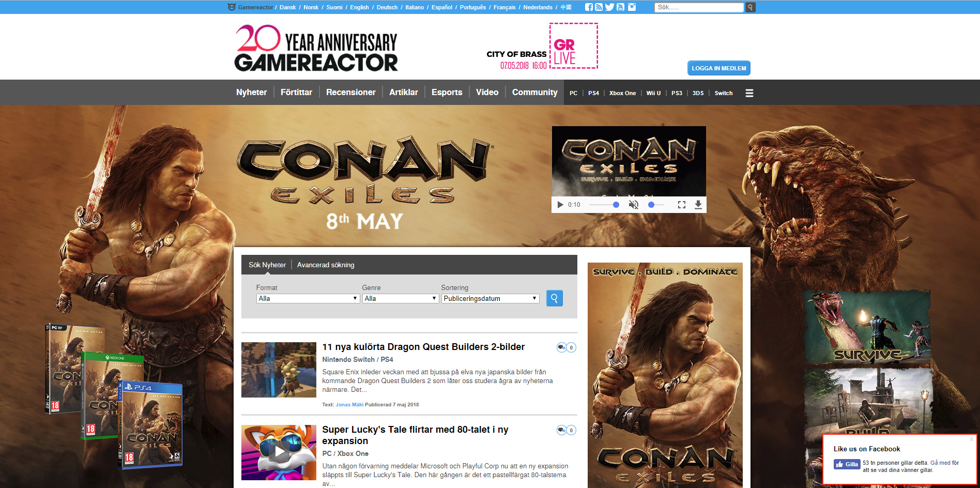Click the Gamereactor 20 Year Anniversary logo
This screenshot has width=980, height=488.
click(316, 48)
